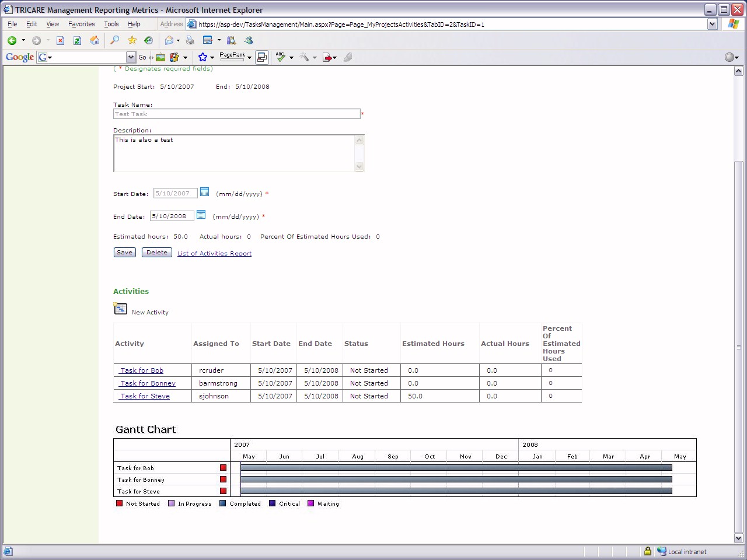Image resolution: width=747 pixels, height=560 pixels.
Task: Click the Refresh page icon
Action: pos(77,40)
